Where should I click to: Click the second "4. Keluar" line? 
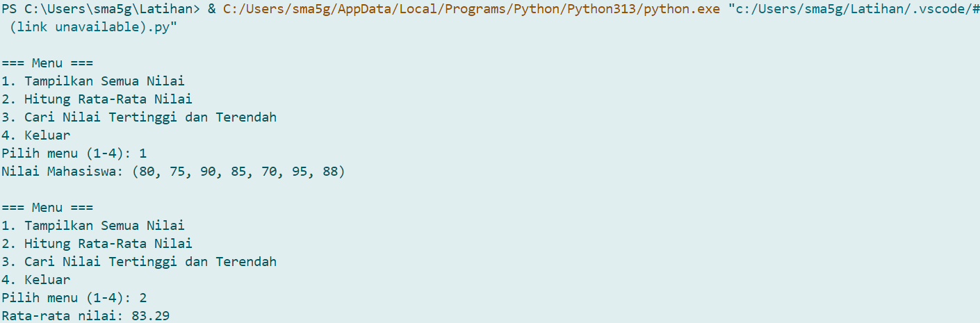(35, 280)
